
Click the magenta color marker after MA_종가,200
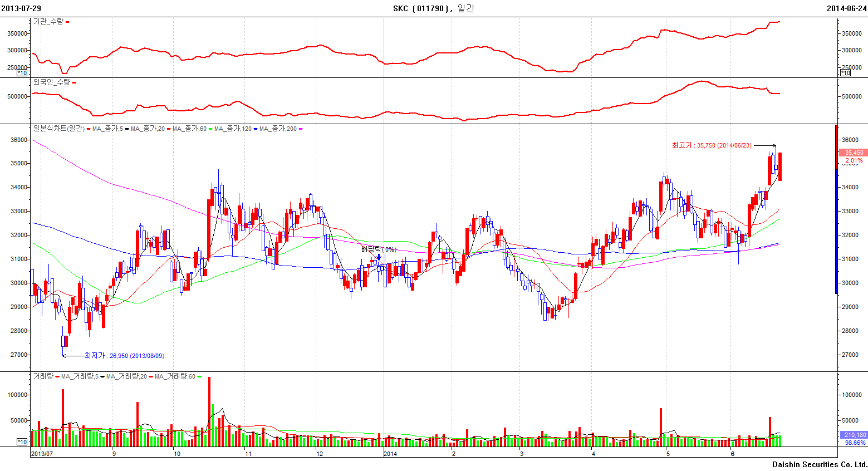point(301,129)
